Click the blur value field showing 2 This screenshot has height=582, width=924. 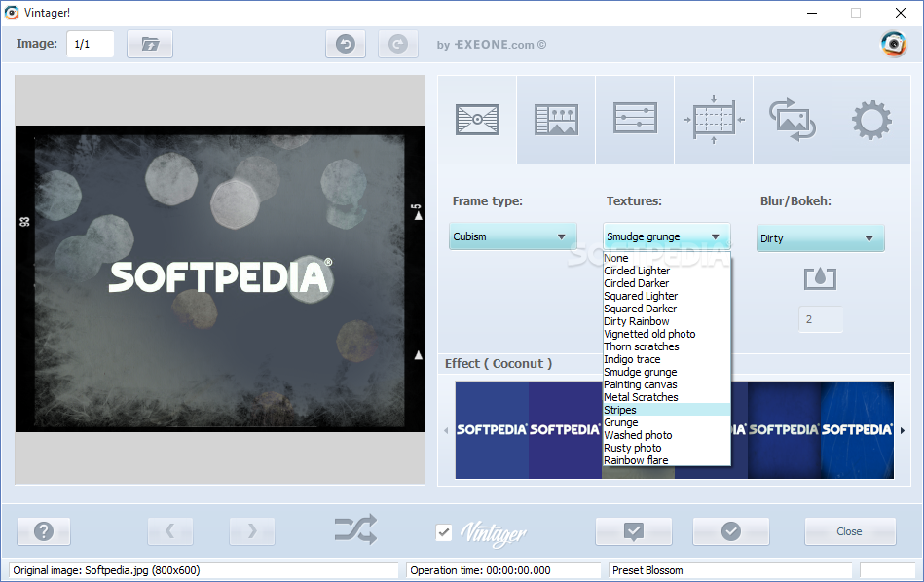pyautogui.click(x=820, y=319)
